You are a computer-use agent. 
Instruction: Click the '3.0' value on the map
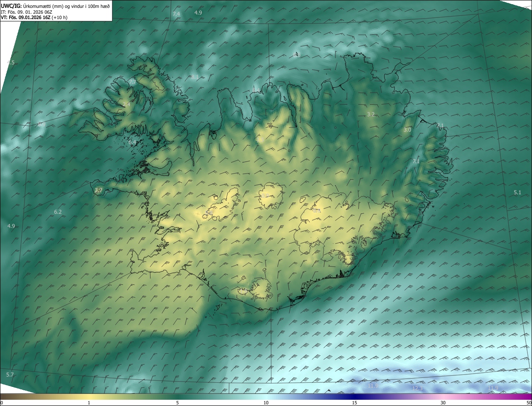407,130
